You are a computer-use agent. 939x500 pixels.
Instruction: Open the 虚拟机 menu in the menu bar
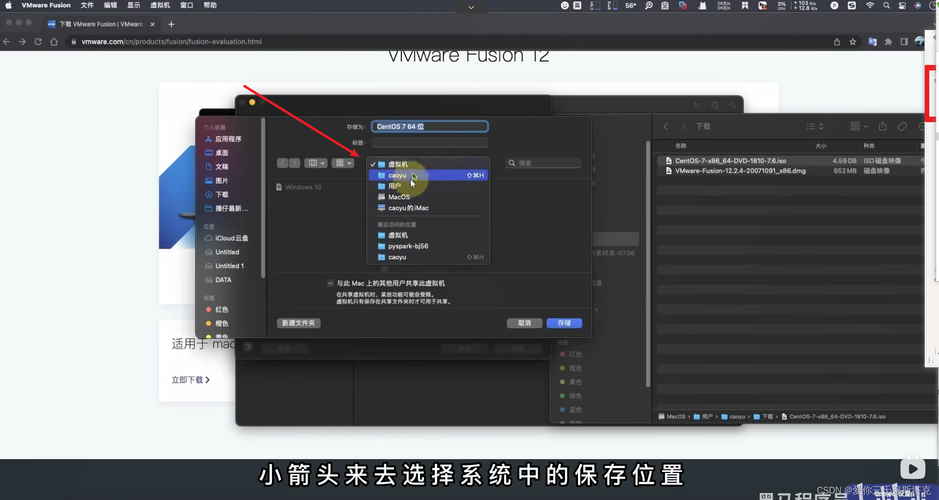click(x=160, y=5)
